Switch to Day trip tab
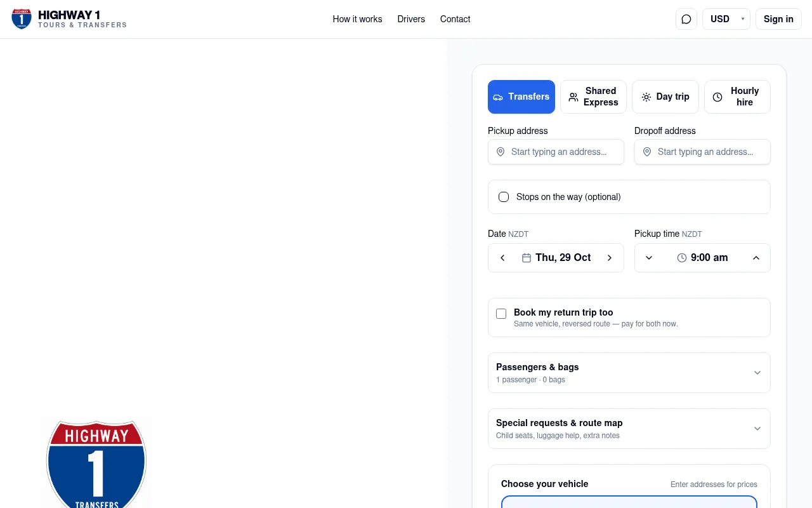 [665, 97]
